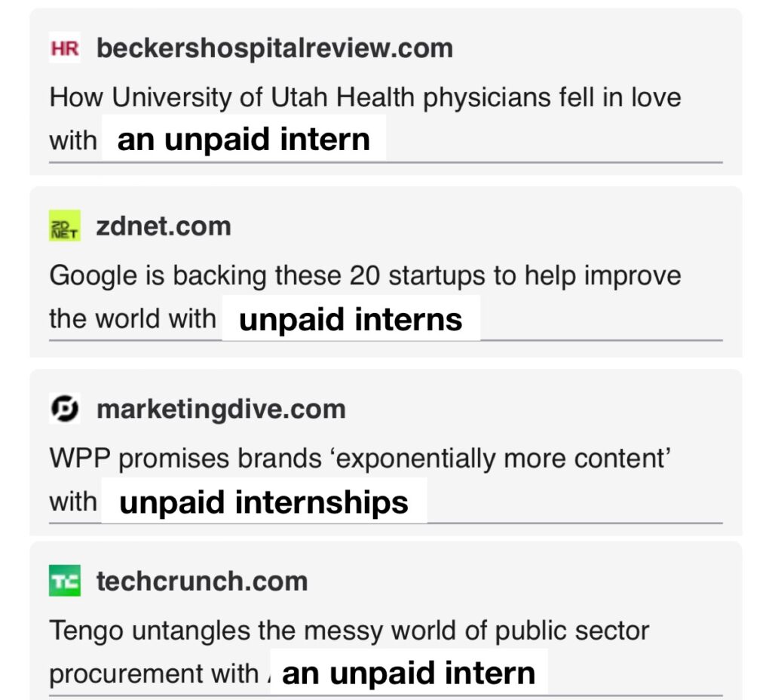Select the Tengo untangles public sector headline
Image resolution: width=772 pixels, height=700 pixels.
(x=349, y=631)
